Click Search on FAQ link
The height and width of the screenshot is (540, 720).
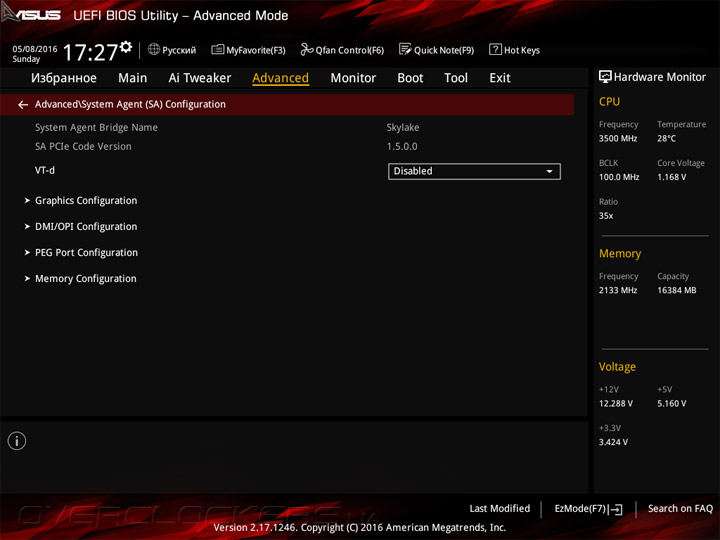[x=680, y=509]
